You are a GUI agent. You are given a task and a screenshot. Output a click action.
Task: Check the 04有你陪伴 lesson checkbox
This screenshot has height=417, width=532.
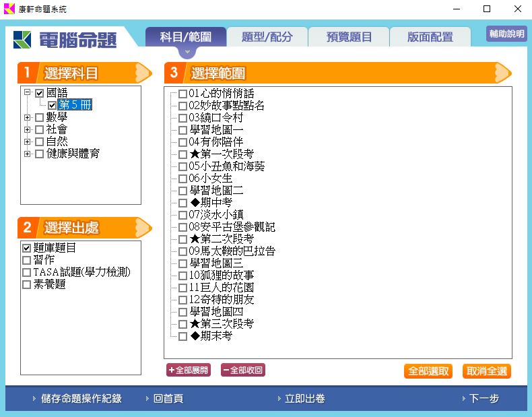tap(182, 142)
